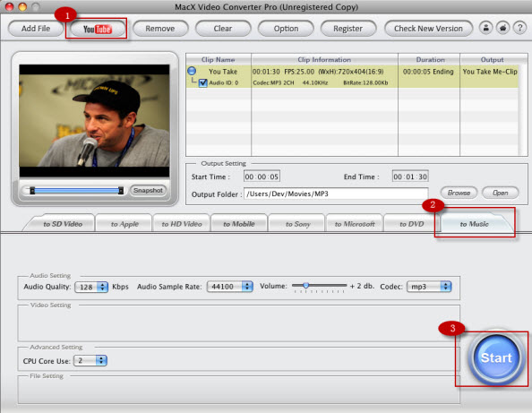The image size is (532, 413).
Task: Open help via the question mark icon
Action: pyautogui.click(x=519, y=28)
